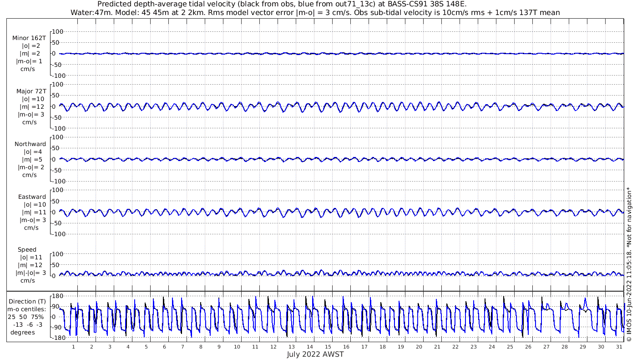Click '|m| =5' under Northward
Viewport: 637px width, 364px height.
[x=33, y=159]
